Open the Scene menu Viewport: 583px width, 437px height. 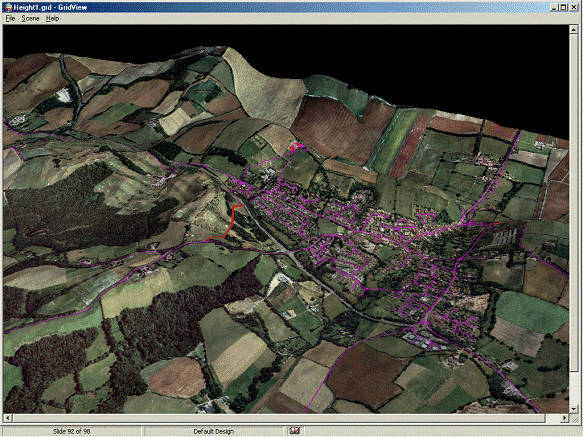(30, 18)
